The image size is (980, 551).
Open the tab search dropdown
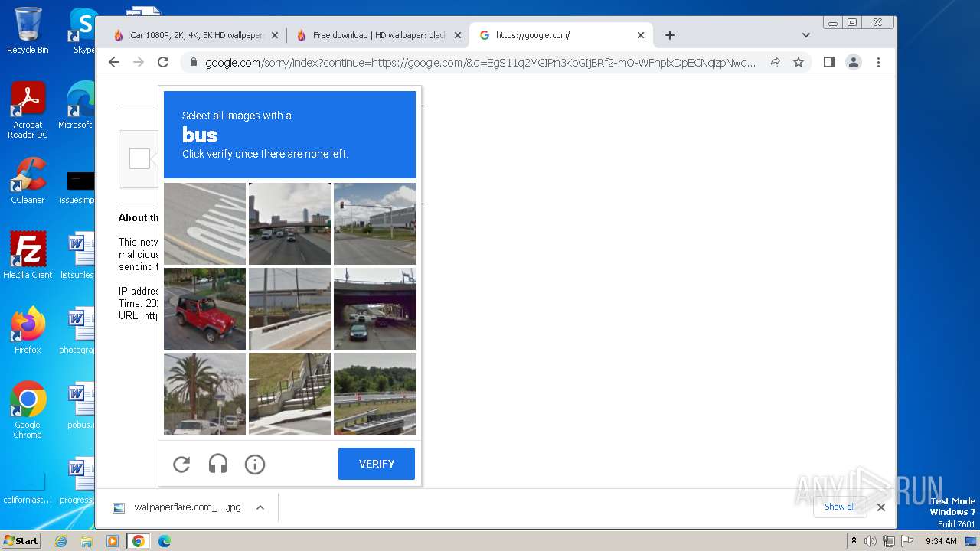(x=806, y=35)
